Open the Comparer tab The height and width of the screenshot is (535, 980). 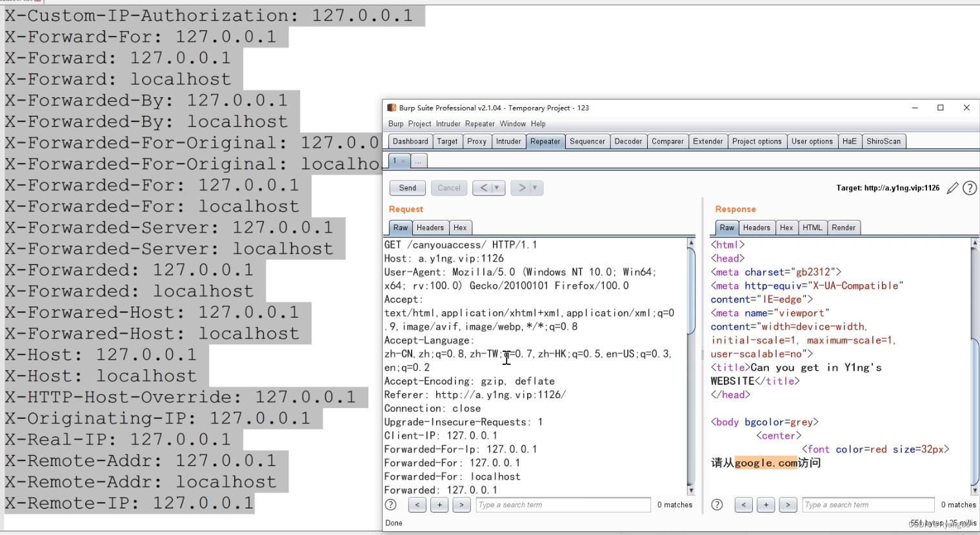667,141
